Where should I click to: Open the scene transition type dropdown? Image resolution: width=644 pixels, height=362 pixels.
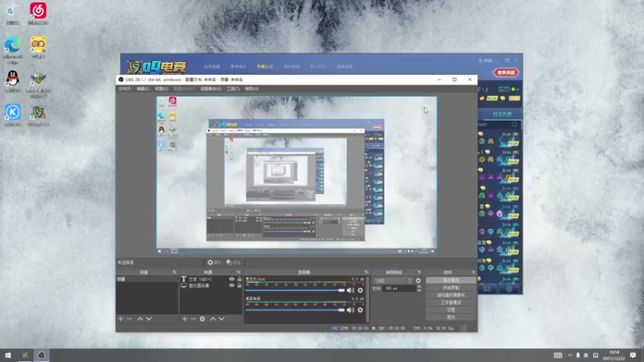(x=393, y=281)
